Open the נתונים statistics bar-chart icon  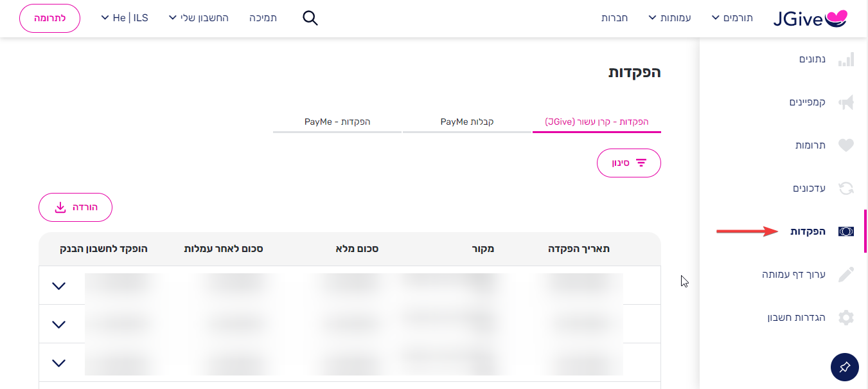tap(846, 59)
